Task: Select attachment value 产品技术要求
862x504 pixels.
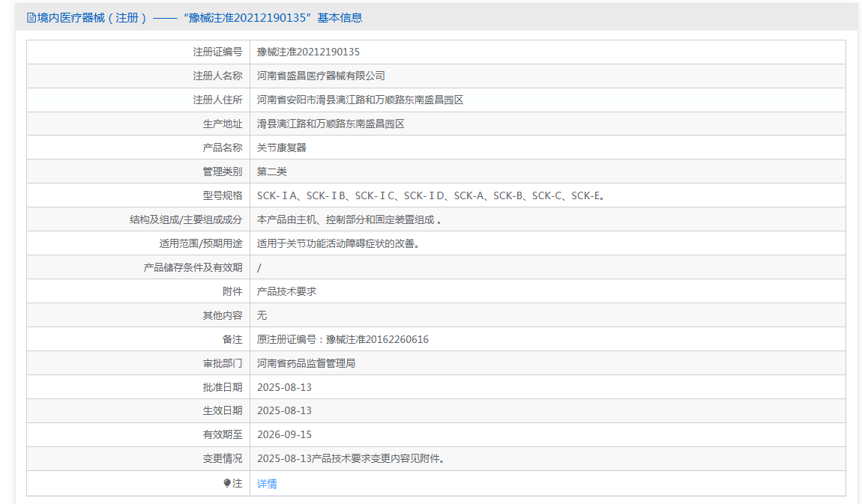Action: tap(286, 291)
